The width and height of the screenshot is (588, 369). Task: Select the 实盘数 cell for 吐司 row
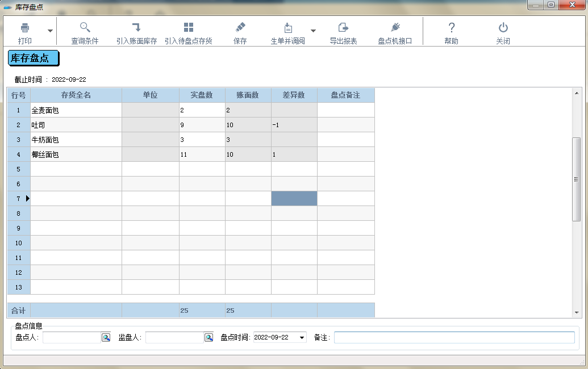tap(202, 125)
